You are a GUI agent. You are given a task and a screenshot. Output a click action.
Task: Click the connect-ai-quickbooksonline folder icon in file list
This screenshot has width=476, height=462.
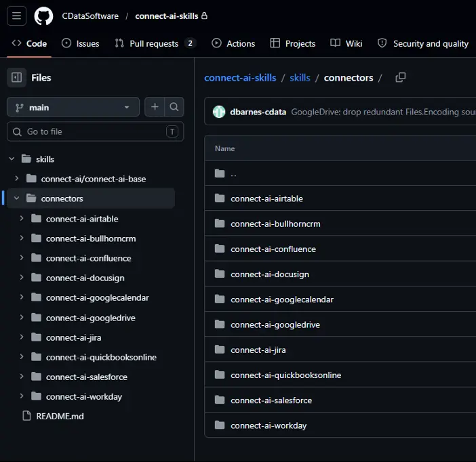point(220,375)
